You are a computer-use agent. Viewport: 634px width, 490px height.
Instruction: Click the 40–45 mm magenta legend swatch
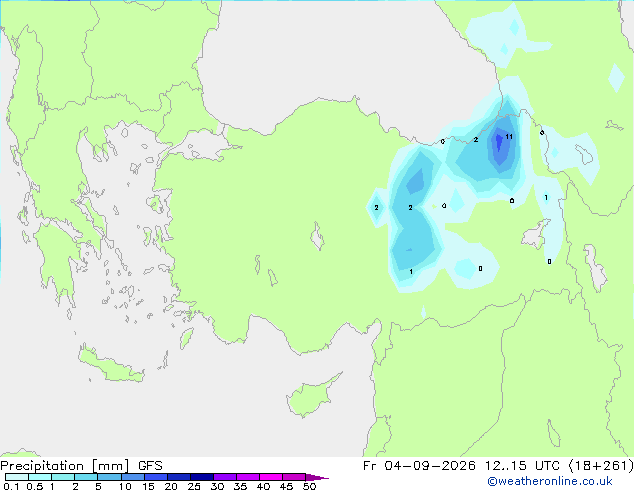pyautogui.click(x=271, y=477)
